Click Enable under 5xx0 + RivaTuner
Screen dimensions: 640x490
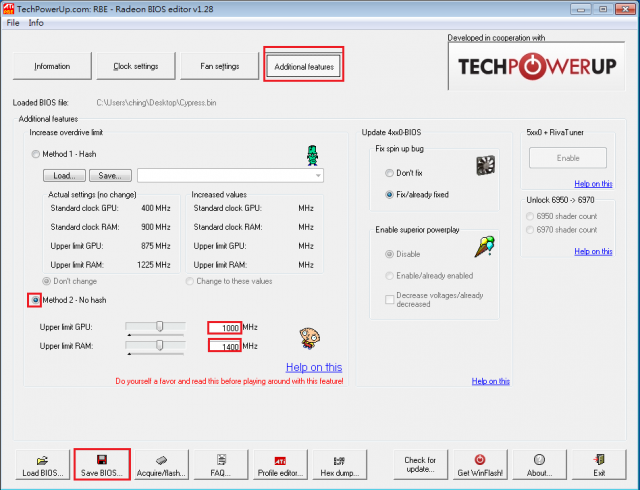pos(568,158)
